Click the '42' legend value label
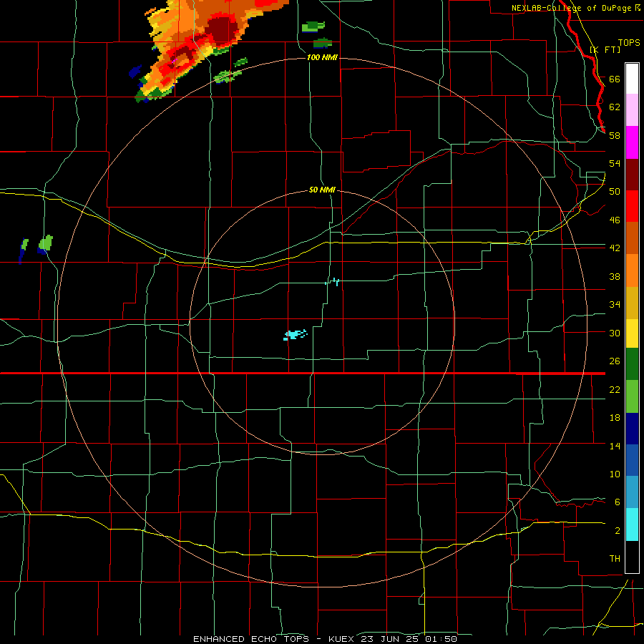644x644 pixels. pos(615,248)
